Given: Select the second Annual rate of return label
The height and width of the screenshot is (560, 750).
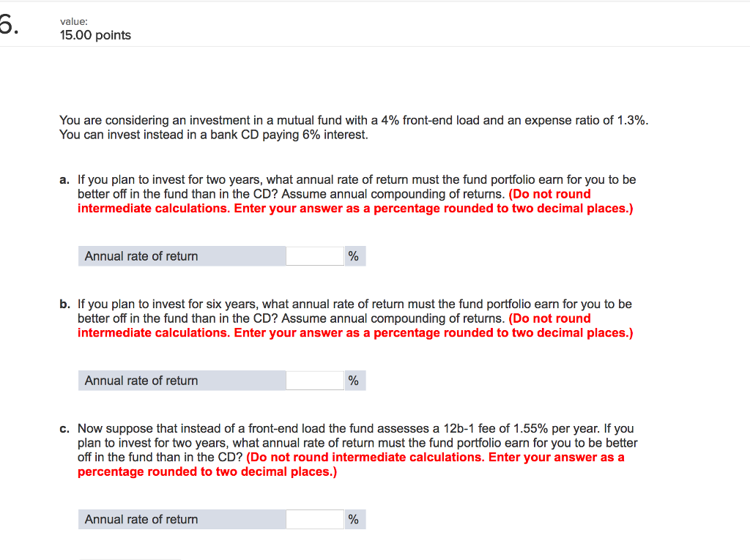Looking at the screenshot, I should click(x=141, y=380).
